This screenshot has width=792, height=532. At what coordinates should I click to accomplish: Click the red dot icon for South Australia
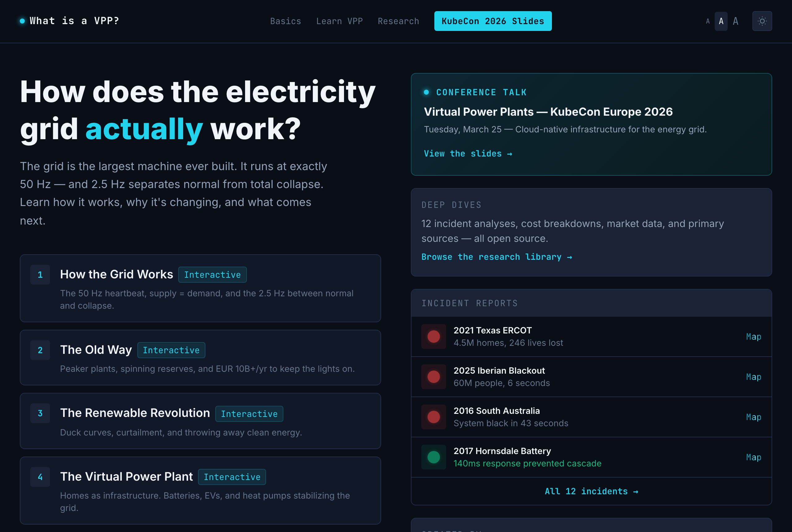433,417
